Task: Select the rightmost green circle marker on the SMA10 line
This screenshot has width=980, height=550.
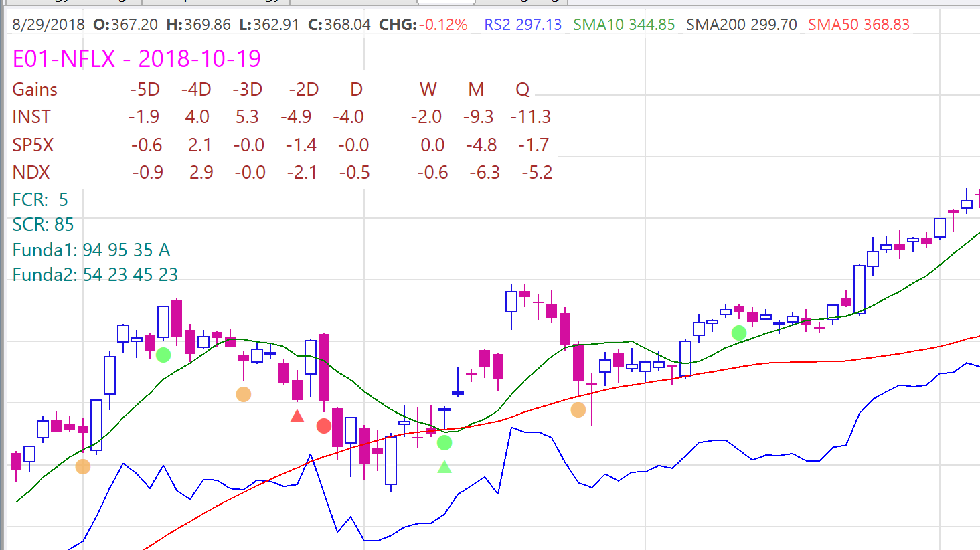Action: [x=739, y=333]
